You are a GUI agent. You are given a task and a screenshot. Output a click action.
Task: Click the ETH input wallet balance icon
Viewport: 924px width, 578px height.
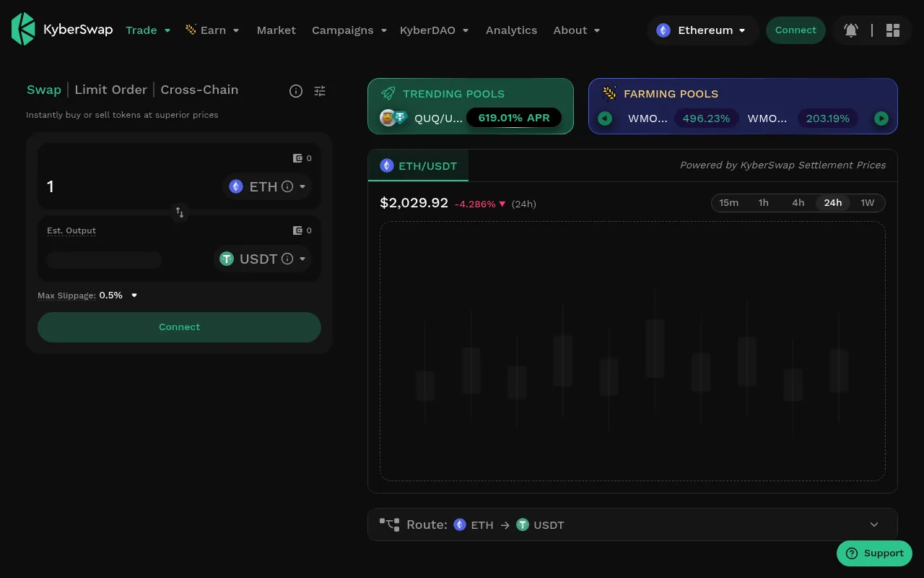click(x=297, y=158)
